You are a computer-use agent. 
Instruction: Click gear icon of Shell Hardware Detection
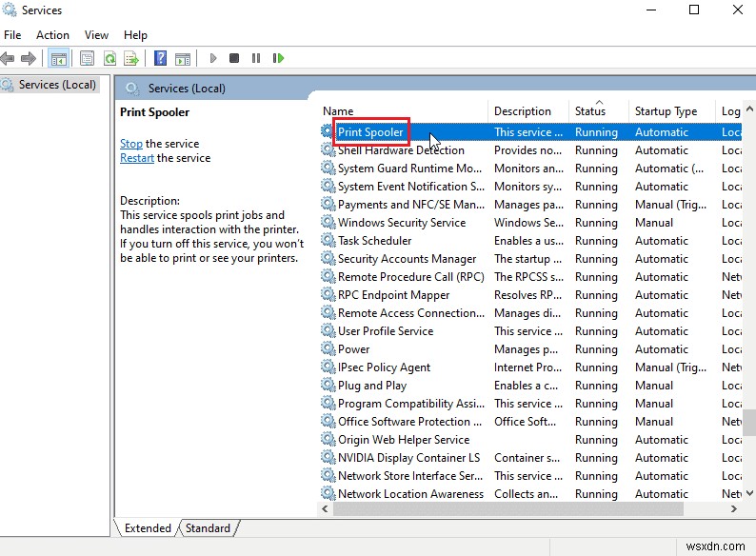328,150
